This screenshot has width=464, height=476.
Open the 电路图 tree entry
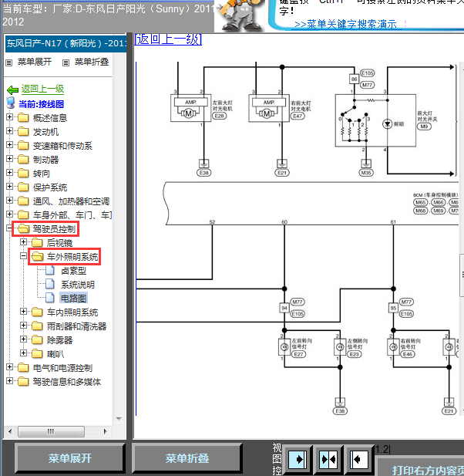(73, 299)
